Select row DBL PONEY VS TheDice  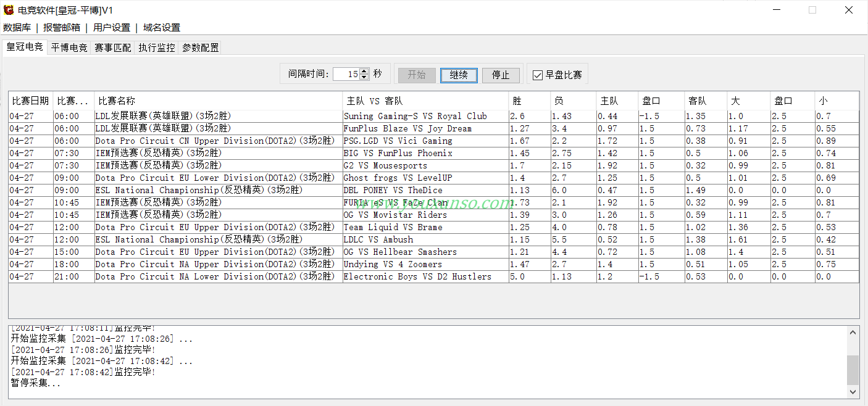[x=433, y=190]
